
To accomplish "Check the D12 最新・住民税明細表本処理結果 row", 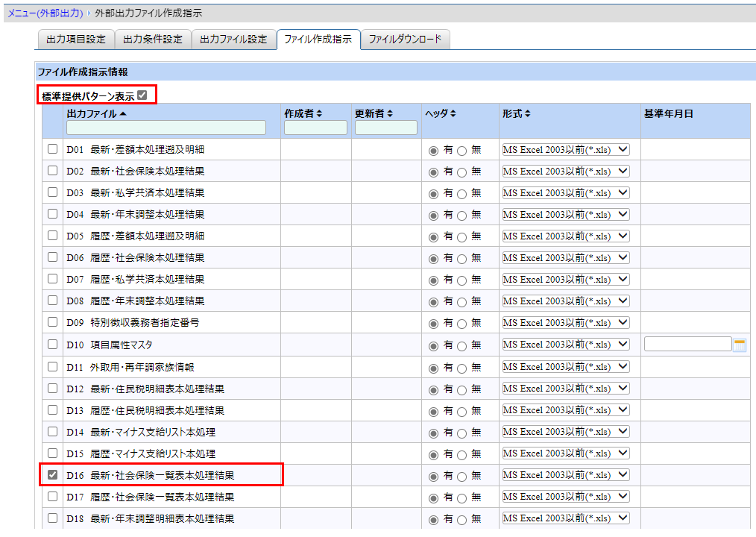I will point(52,389).
